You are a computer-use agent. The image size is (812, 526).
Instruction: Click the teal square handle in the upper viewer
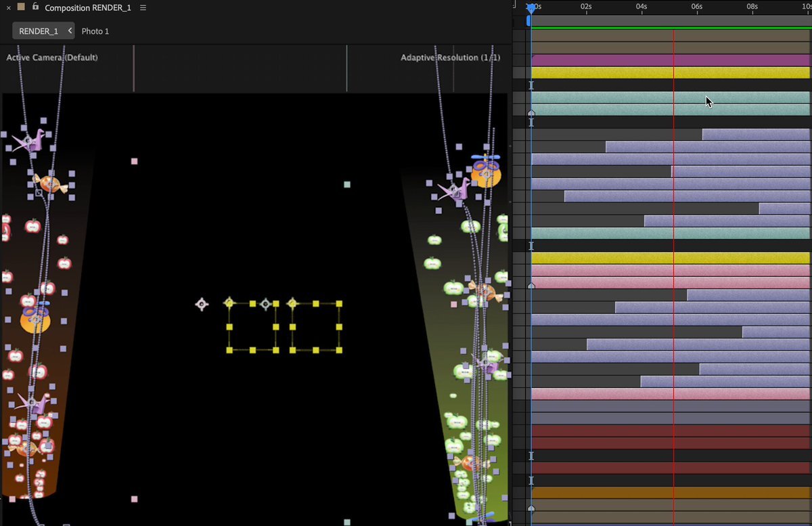pyautogui.click(x=347, y=184)
